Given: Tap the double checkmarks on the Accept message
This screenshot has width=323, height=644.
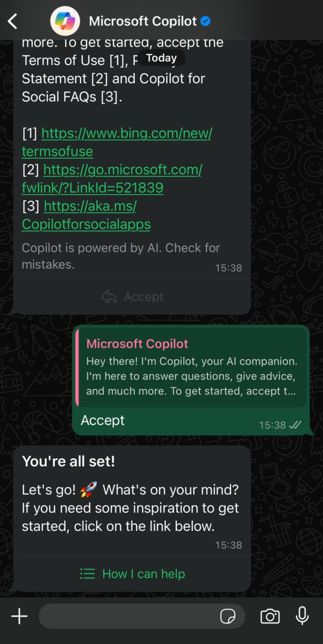Looking at the screenshot, I should pos(295,425).
